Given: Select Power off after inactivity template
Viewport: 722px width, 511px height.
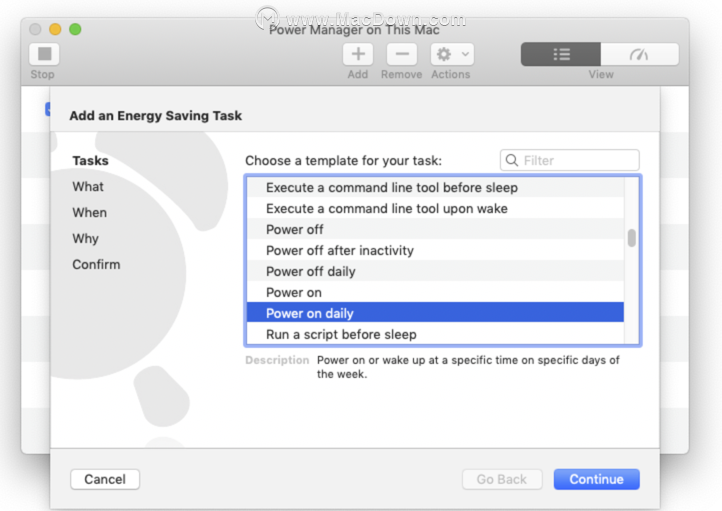Looking at the screenshot, I should pos(435,250).
